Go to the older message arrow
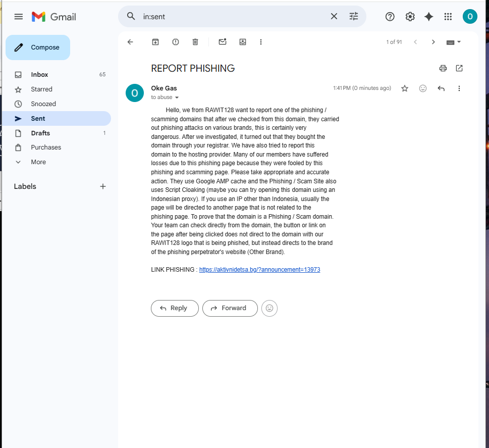Screen dimensions: 489x448 (x=433, y=42)
